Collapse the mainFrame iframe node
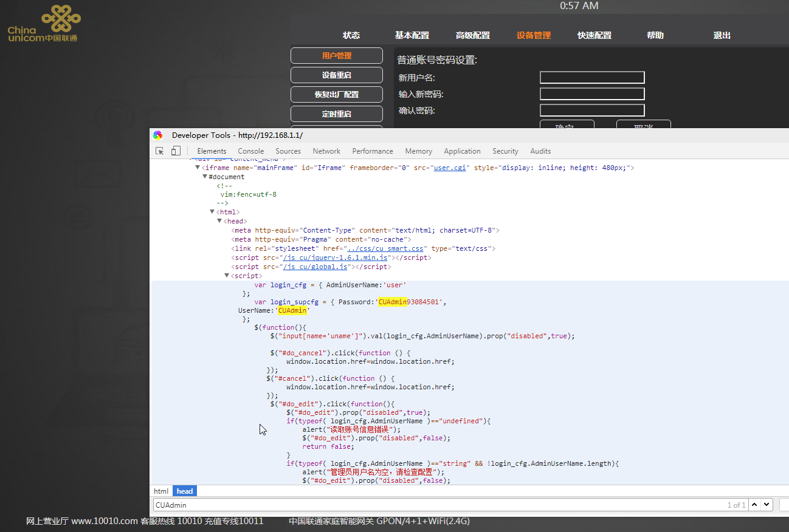 (198, 168)
